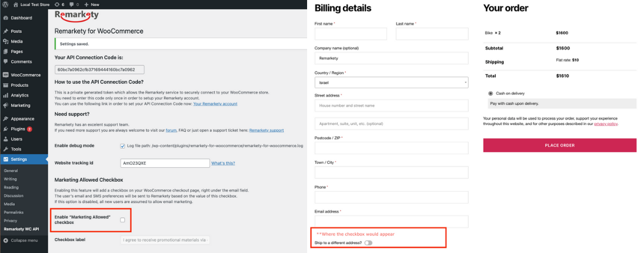644x253 pixels.
Task: Open the Discussion settings submenu
Action: pyautogui.click(x=14, y=196)
